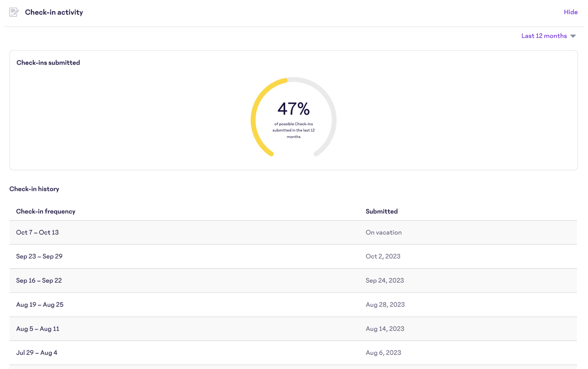588x369 pixels.
Task: Click the Aug 28, 2023 submitted date
Action: coord(385,305)
